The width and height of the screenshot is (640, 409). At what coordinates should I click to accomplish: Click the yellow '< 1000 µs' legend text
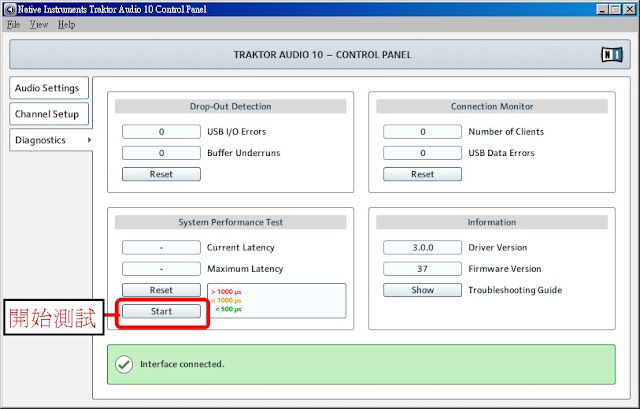pyautogui.click(x=226, y=300)
